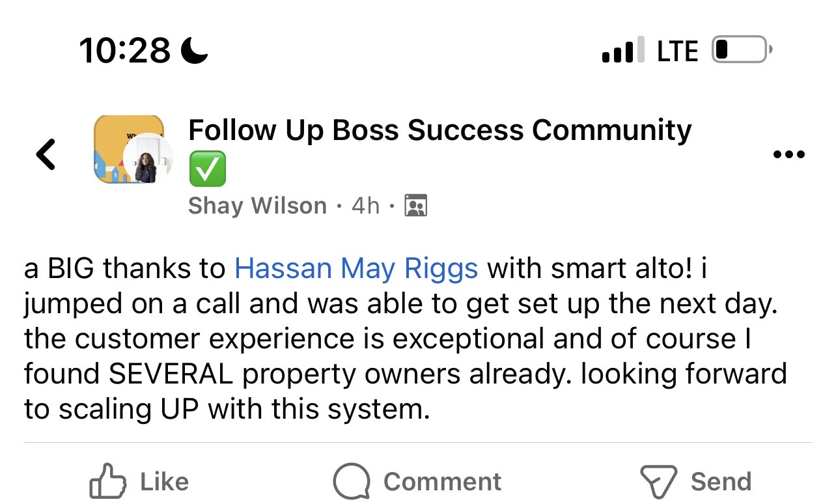Tap the back chevron arrow
The width and height of the screenshot is (836, 504).
pyautogui.click(x=46, y=154)
